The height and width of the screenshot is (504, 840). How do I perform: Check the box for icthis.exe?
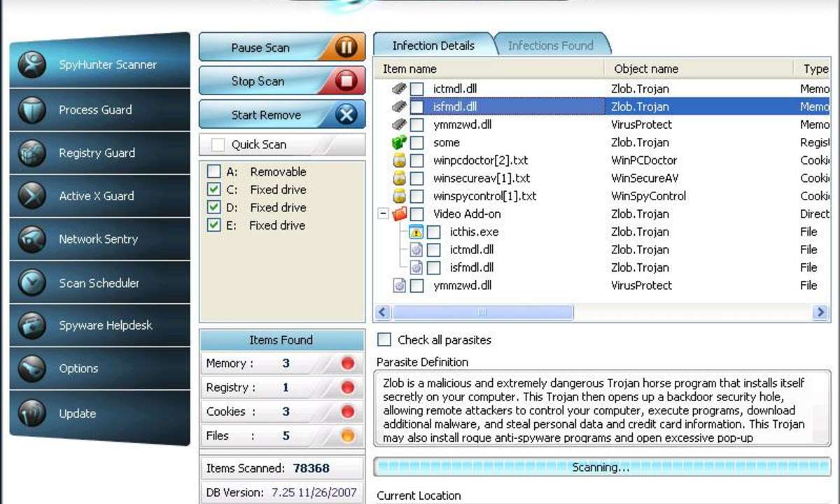point(434,232)
